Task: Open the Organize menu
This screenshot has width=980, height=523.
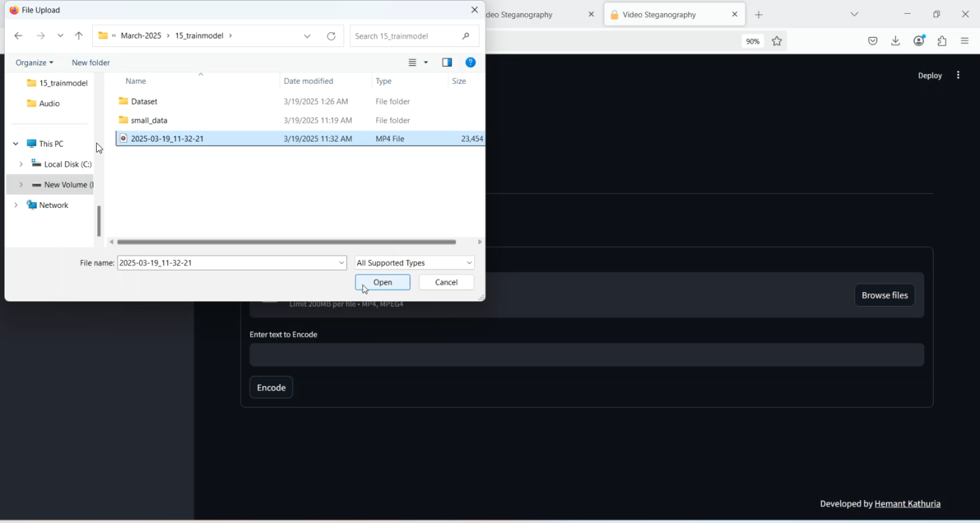Action: point(34,63)
